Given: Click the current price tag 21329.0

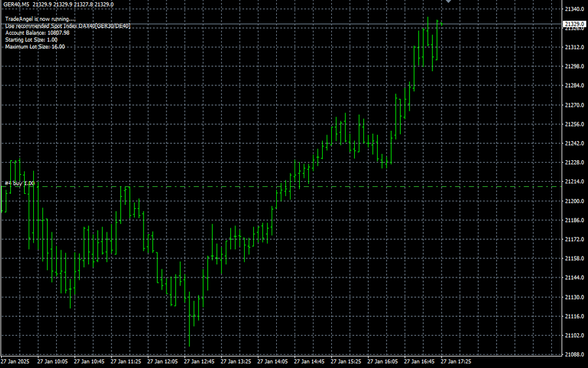Looking at the screenshot, I should point(574,24).
